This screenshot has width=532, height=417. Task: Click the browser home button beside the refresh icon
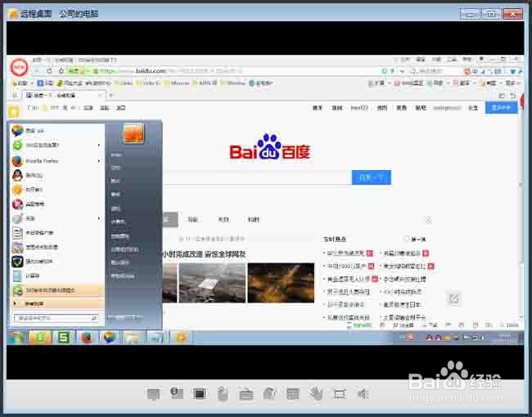click(x=61, y=71)
